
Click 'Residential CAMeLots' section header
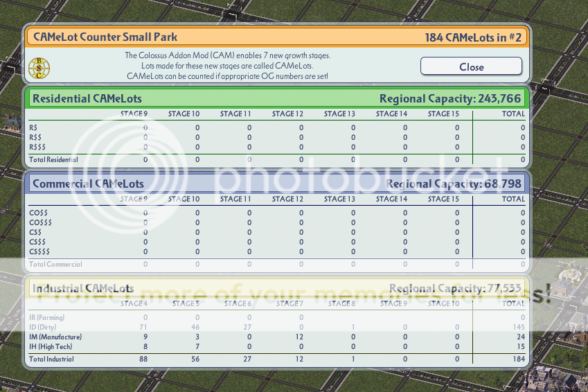[x=87, y=98]
